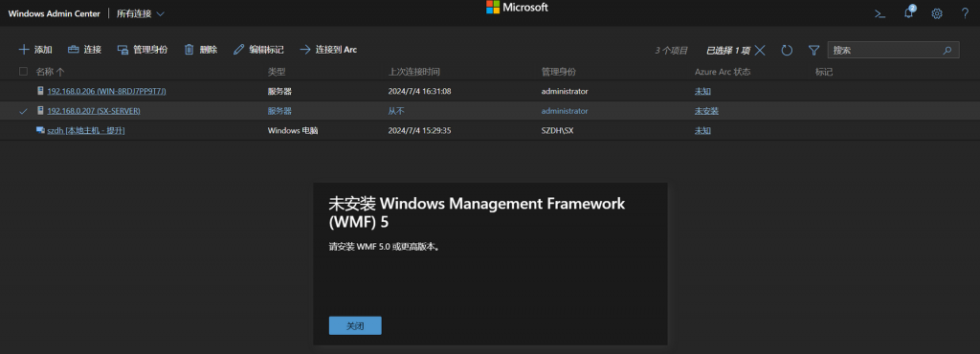Refresh the connections list

pyautogui.click(x=787, y=51)
